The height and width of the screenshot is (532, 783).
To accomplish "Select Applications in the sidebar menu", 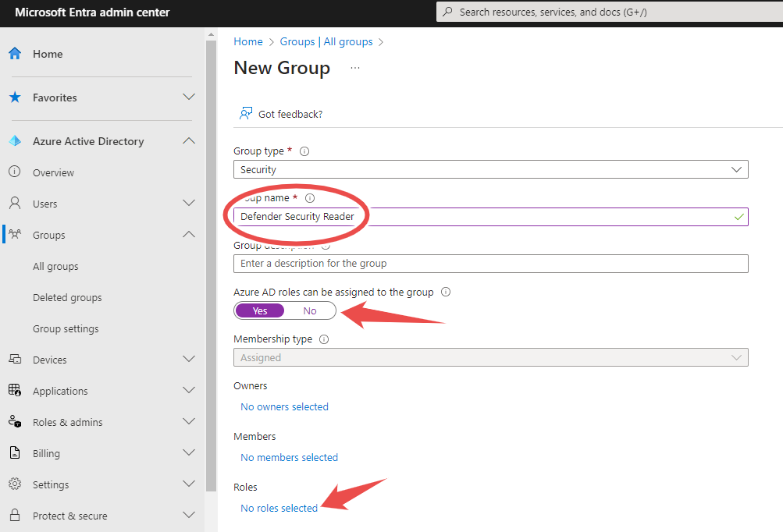I will [x=60, y=392].
